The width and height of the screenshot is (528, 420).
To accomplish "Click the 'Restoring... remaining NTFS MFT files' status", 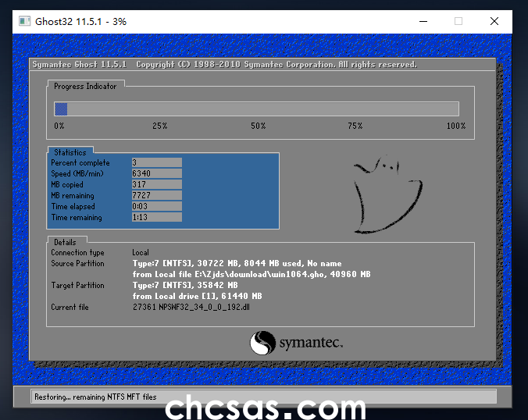I will [x=95, y=397].
